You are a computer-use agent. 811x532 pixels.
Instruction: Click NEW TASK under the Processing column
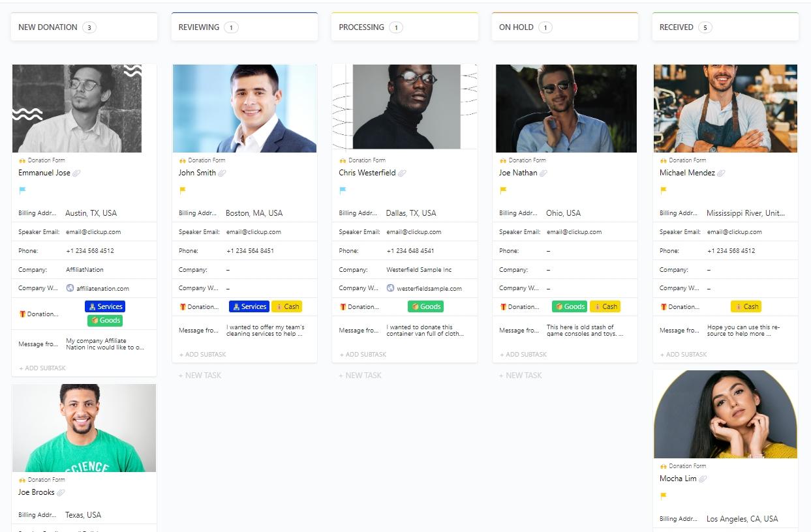360,376
